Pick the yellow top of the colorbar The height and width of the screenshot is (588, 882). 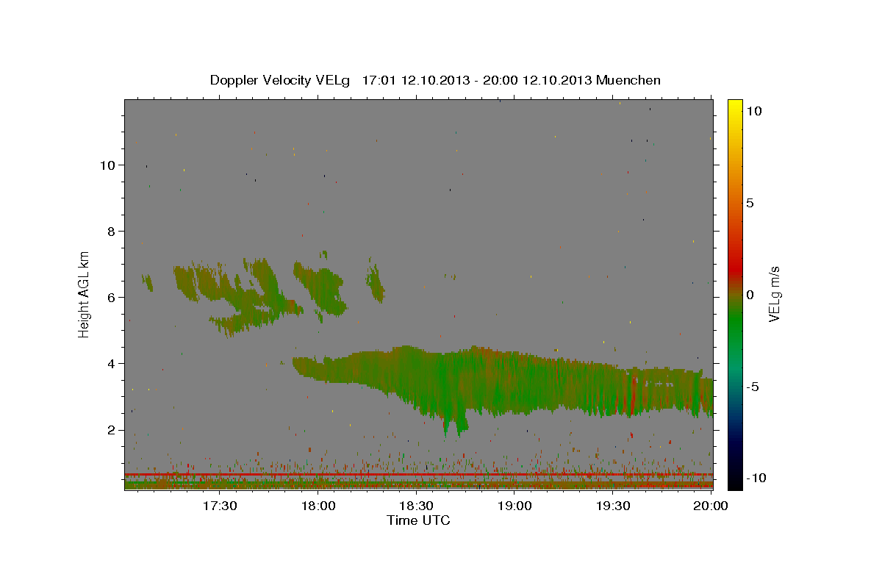click(734, 107)
